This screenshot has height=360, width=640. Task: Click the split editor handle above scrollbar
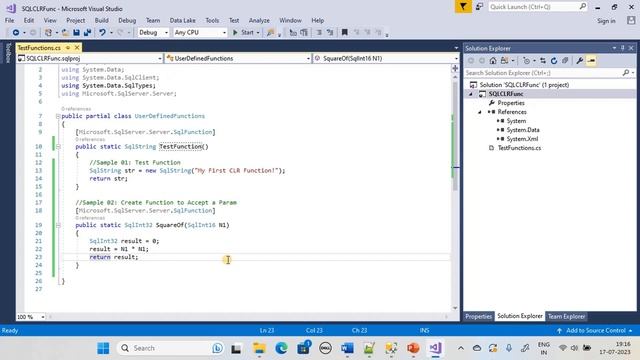point(455,69)
